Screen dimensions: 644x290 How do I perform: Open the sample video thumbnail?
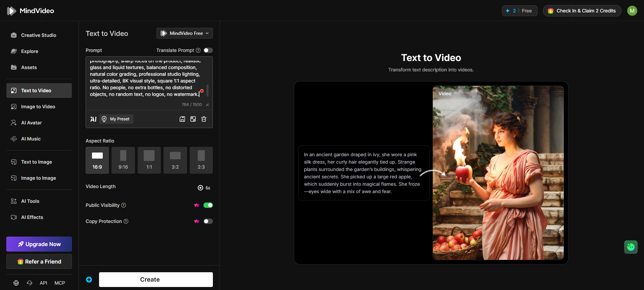coord(498,173)
